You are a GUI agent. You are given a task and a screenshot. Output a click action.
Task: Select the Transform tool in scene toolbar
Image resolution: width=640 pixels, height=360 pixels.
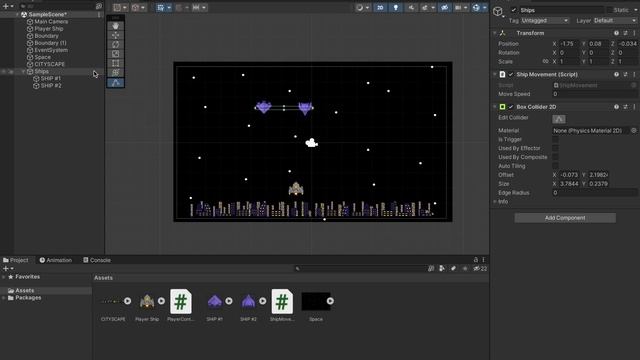(x=116, y=73)
